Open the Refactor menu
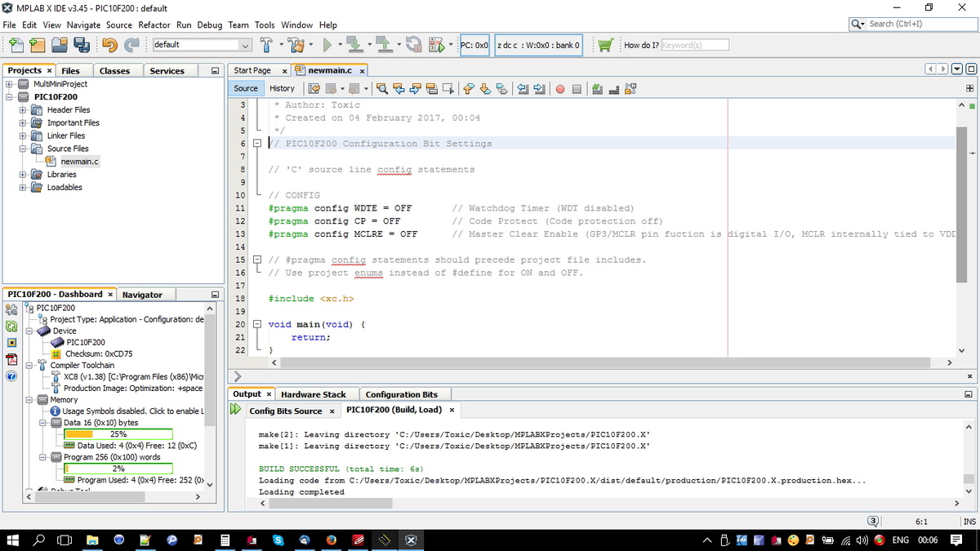The image size is (980, 551). tap(154, 24)
